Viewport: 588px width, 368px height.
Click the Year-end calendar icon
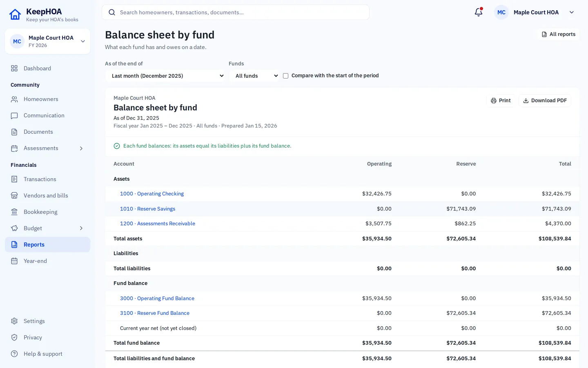click(14, 261)
